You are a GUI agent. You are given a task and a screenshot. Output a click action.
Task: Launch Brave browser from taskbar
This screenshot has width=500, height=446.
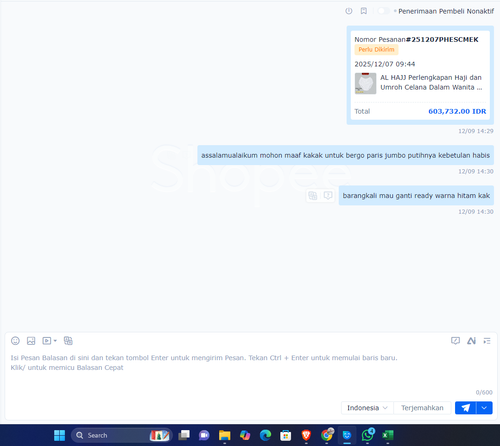[x=306, y=435]
